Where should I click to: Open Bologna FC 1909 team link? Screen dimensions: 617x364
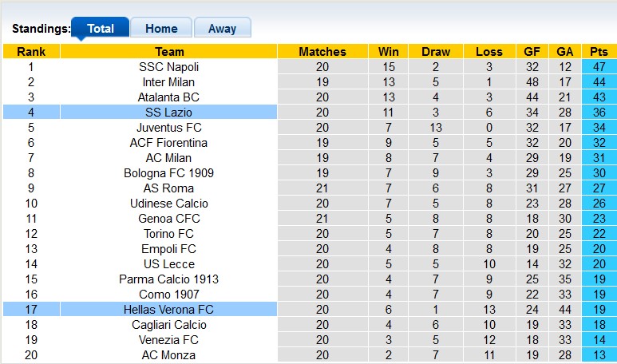pyautogui.click(x=168, y=173)
